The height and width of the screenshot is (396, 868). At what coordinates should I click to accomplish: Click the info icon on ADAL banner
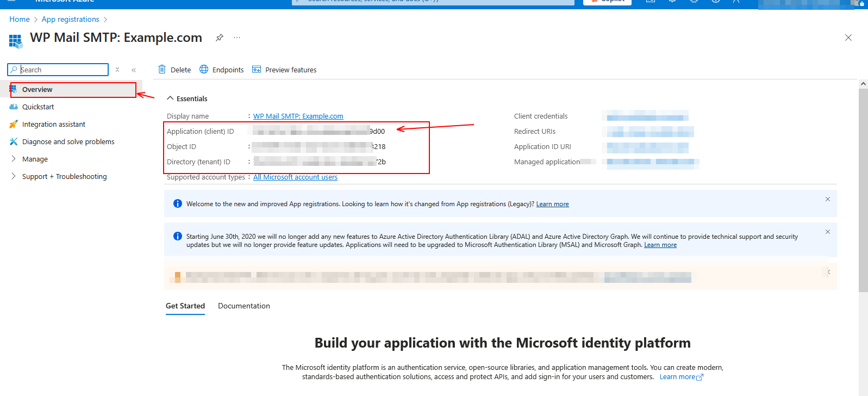[178, 236]
